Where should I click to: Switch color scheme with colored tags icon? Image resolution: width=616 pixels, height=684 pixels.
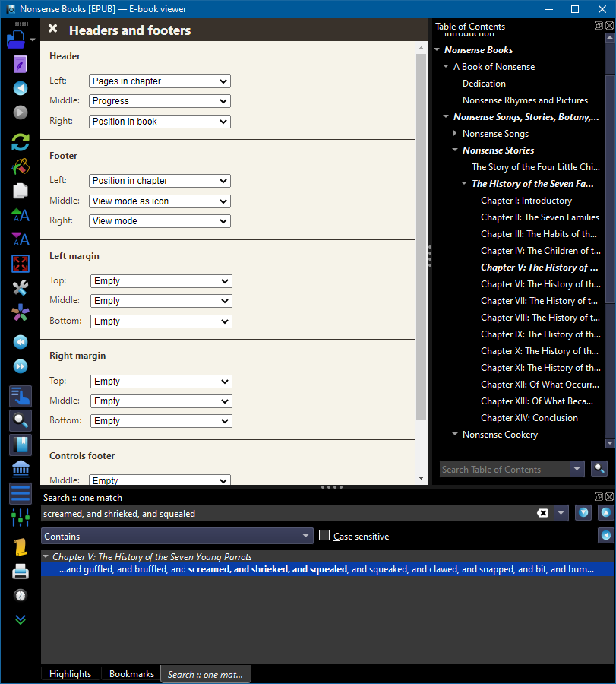click(x=20, y=312)
